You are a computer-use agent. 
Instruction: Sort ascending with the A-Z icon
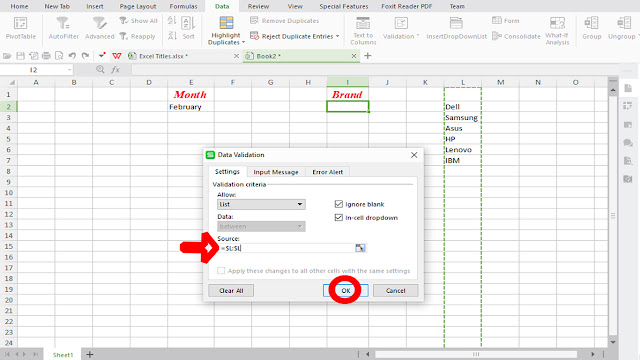[x=172, y=20]
